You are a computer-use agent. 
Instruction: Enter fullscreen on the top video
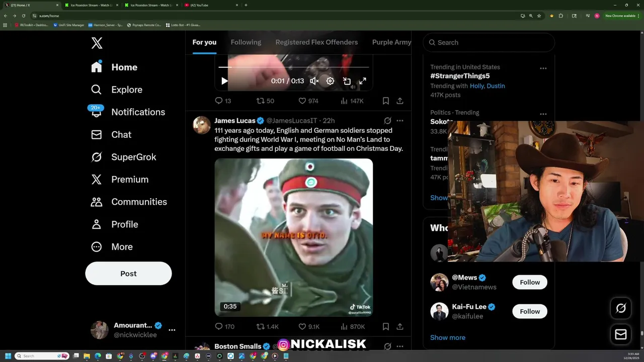(x=363, y=81)
